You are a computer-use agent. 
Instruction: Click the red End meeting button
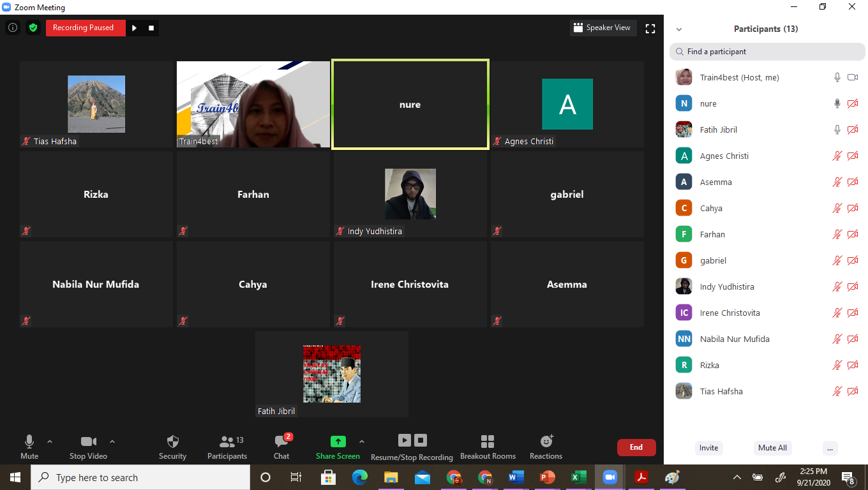pos(636,447)
